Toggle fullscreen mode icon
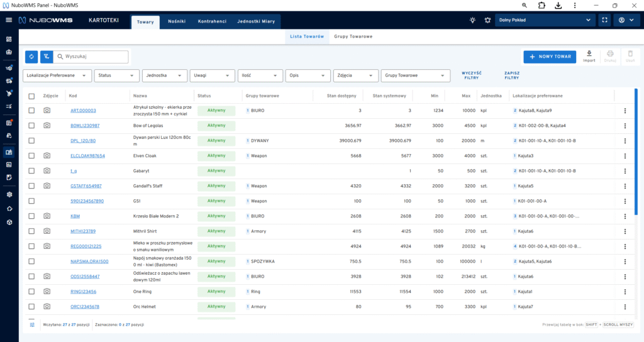 pos(604,20)
